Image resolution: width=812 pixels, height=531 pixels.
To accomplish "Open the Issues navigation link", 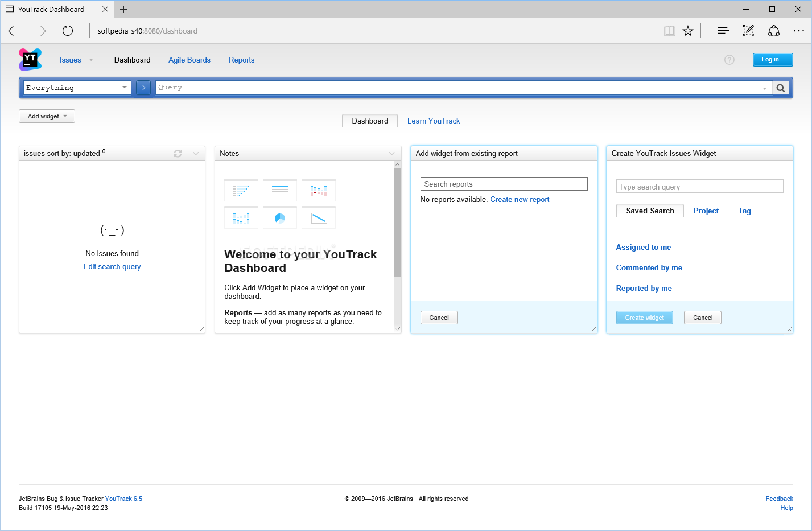I will pos(71,60).
